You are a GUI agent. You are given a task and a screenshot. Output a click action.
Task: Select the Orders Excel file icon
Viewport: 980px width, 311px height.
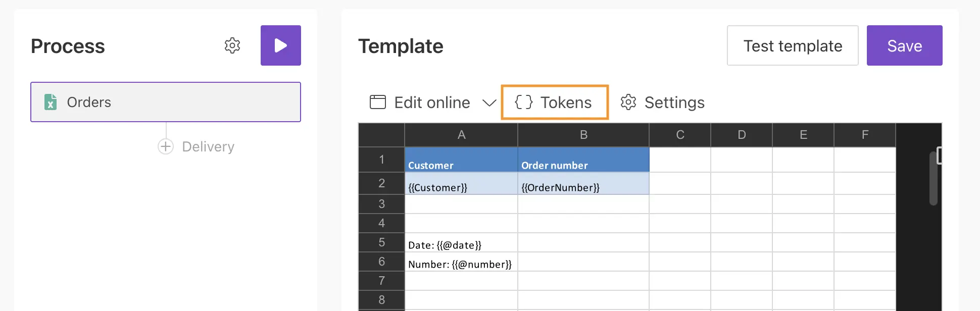pos(51,102)
